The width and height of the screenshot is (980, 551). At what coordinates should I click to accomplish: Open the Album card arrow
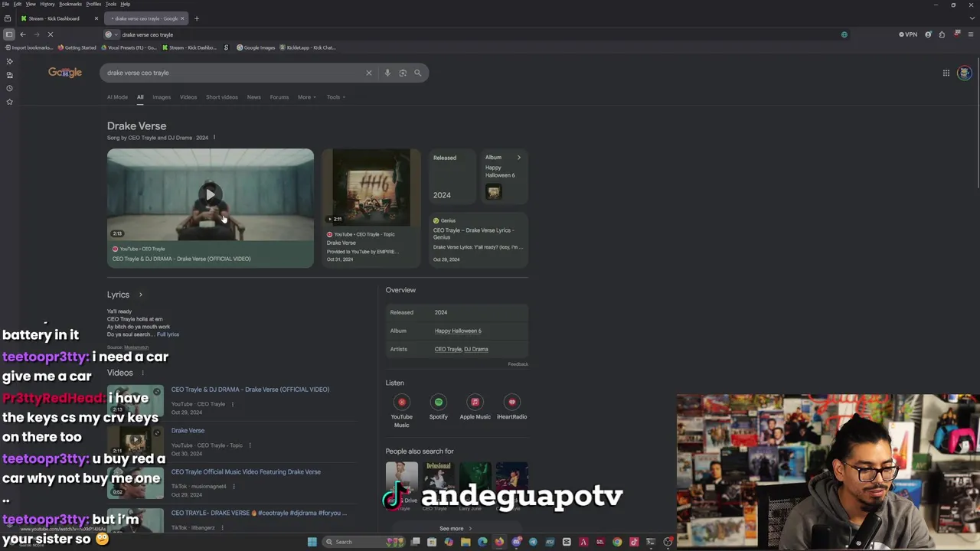[518, 158]
